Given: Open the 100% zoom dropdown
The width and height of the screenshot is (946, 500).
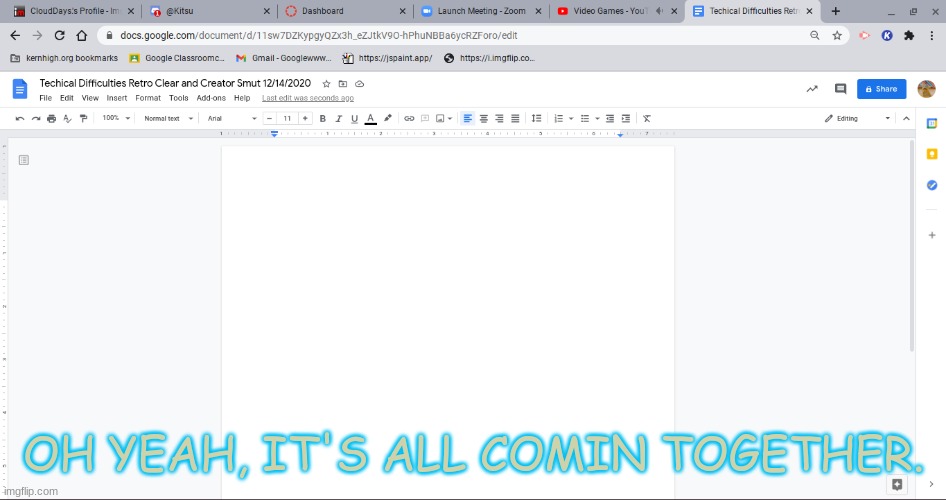Looking at the screenshot, I should (116, 118).
